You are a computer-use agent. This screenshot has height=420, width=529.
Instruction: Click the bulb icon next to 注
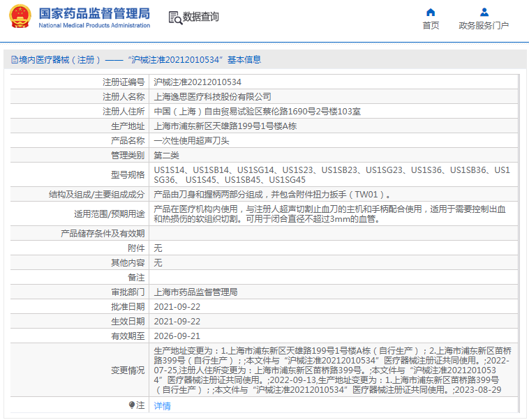[x=132, y=405]
